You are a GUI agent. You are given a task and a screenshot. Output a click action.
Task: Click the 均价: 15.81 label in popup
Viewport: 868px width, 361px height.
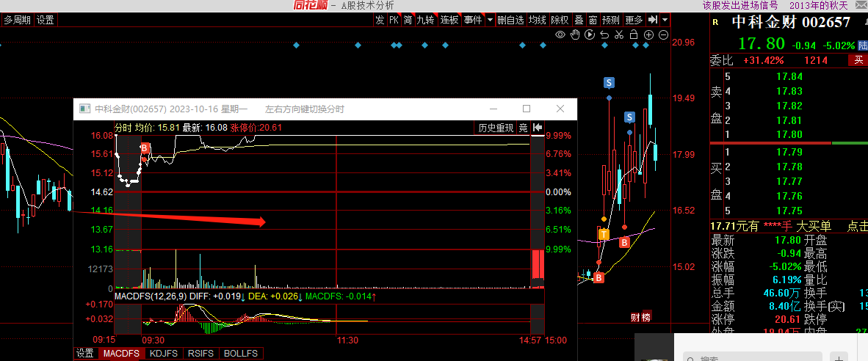(158, 128)
